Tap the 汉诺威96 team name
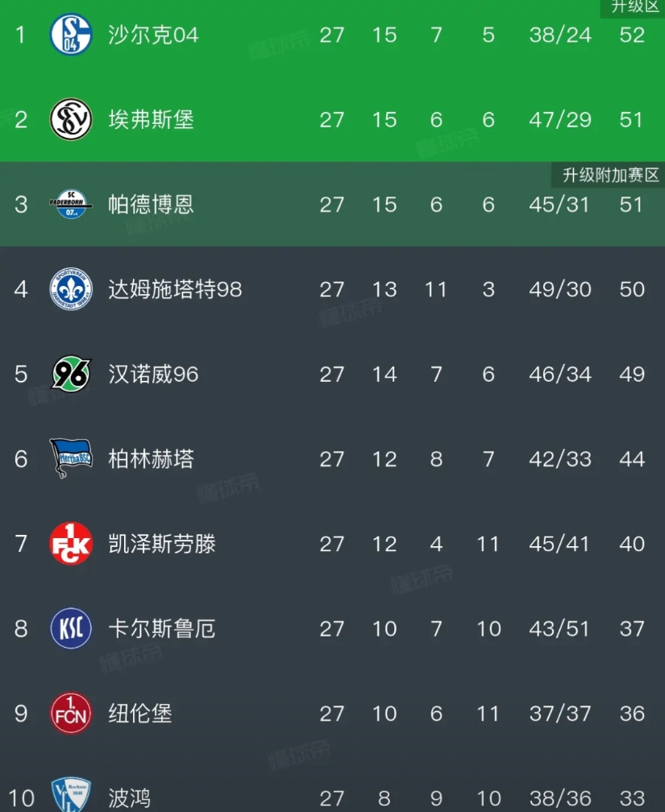This screenshot has width=665, height=812. pyautogui.click(x=153, y=374)
